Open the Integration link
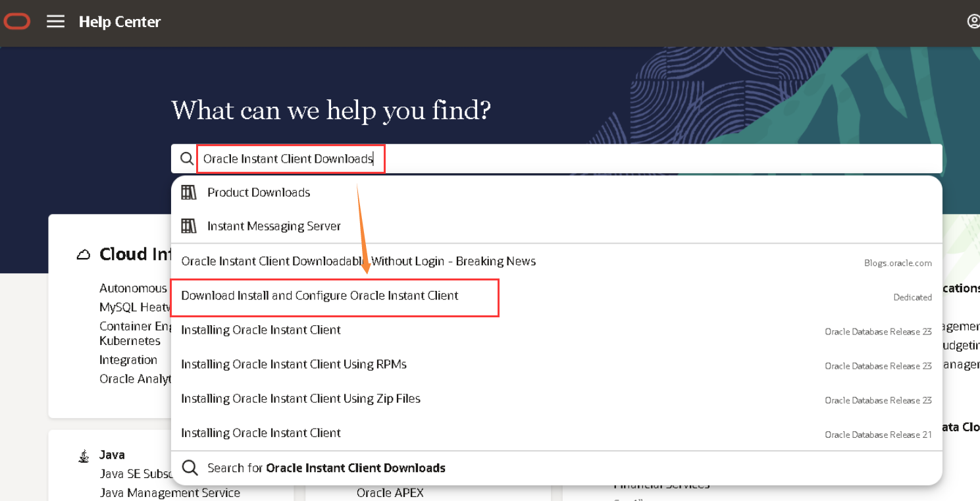This screenshot has height=501, width=980. [128, 360]
